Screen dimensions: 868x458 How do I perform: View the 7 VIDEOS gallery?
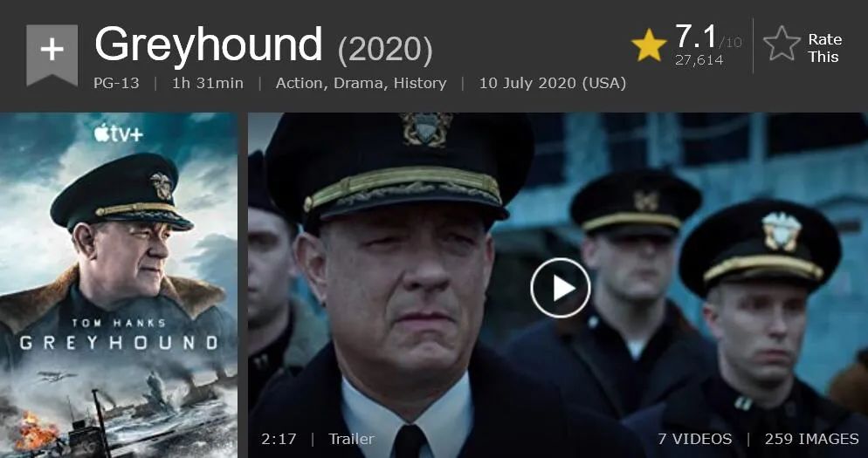[695, 439]
